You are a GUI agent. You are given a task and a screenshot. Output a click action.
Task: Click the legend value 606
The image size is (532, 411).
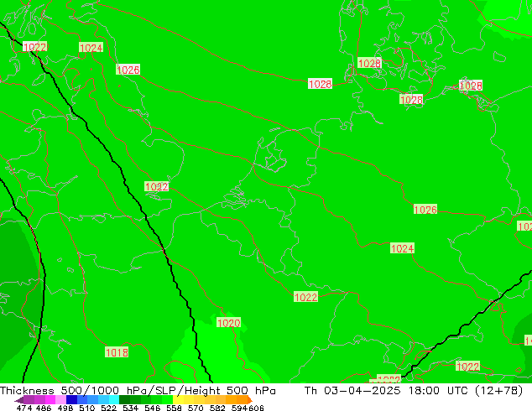point(256,408)
